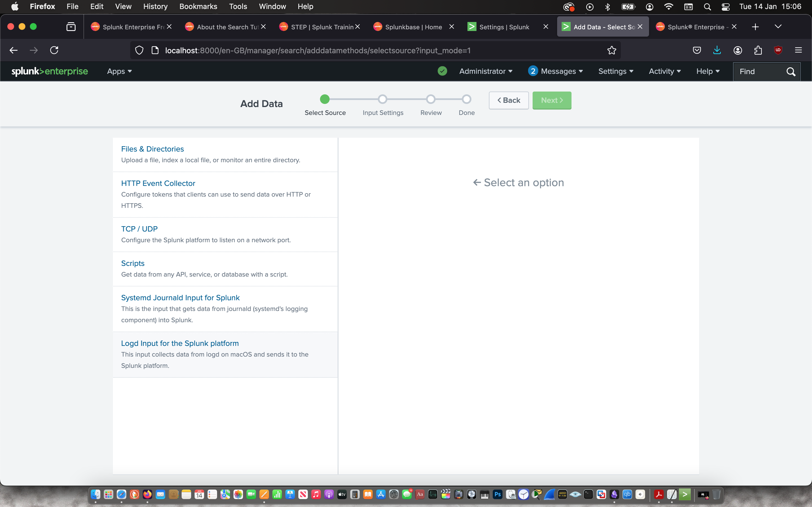This screenshot has height=507, width=812.
Task: Click the Splunk search magnifier icon
Action: 791,72
